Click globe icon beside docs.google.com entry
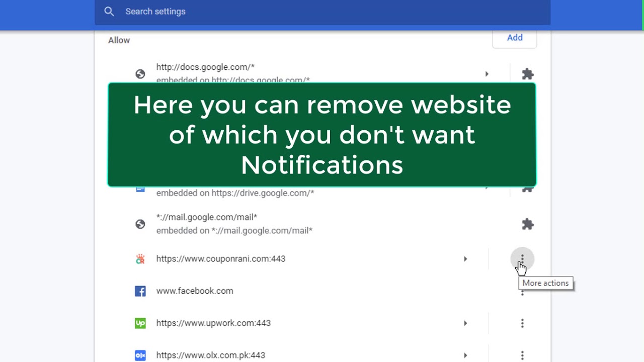Screen dimensions: 644x362 [140, 74]
